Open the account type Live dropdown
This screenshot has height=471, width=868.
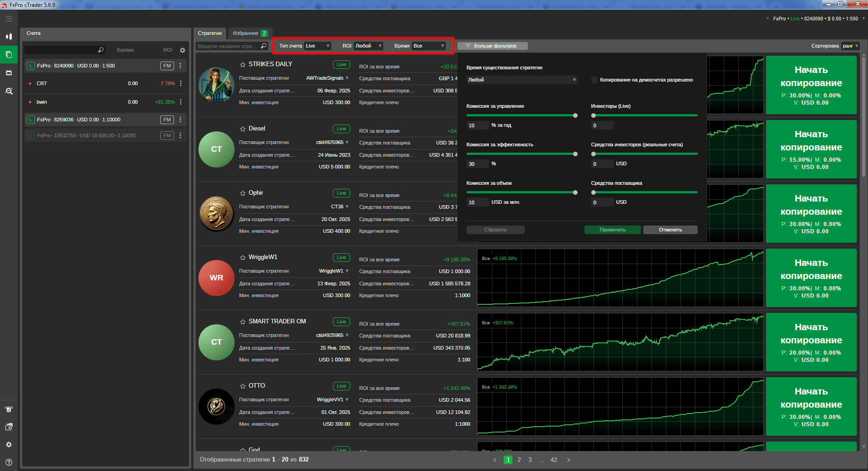[x=318, y=46]
